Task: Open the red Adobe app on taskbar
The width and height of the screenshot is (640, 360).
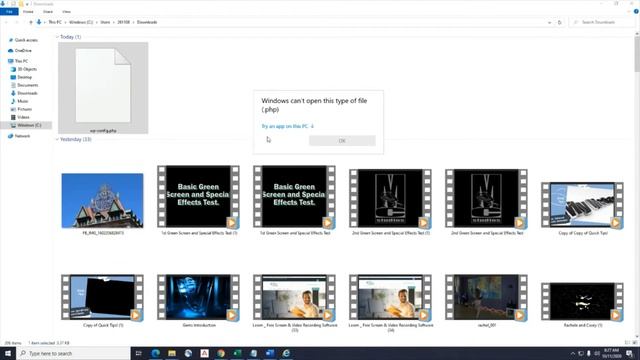Action: 204,353
